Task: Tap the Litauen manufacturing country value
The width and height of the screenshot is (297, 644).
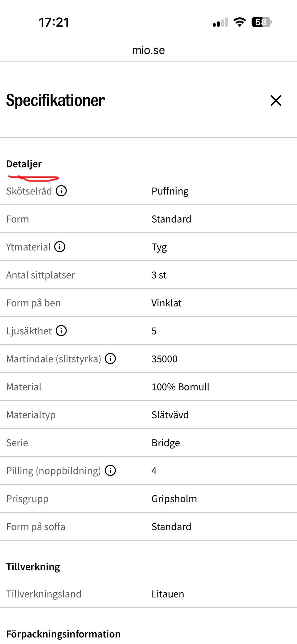Action: pyautogui.click(x=168, y=594)
